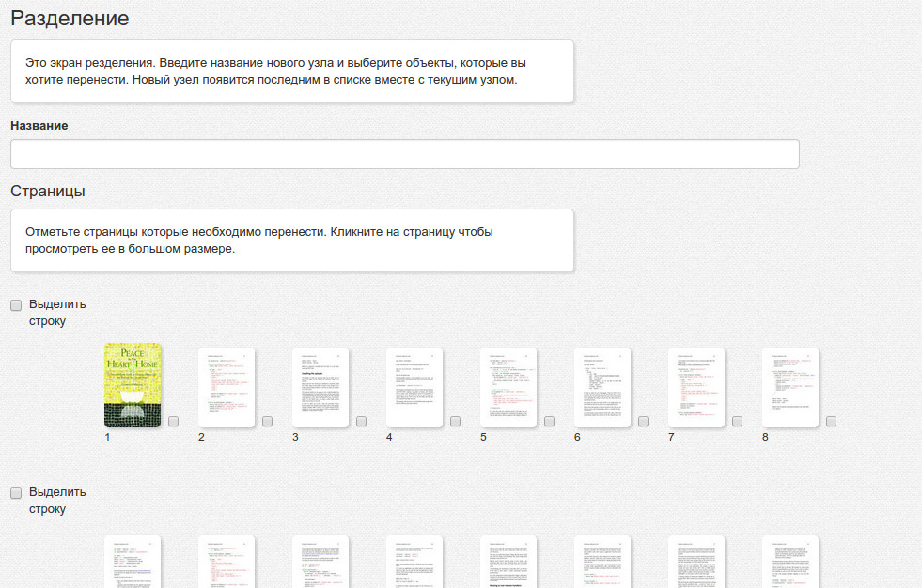Open first page thumbnail in second row
This screenshot has height=588, width=922.
133,562
